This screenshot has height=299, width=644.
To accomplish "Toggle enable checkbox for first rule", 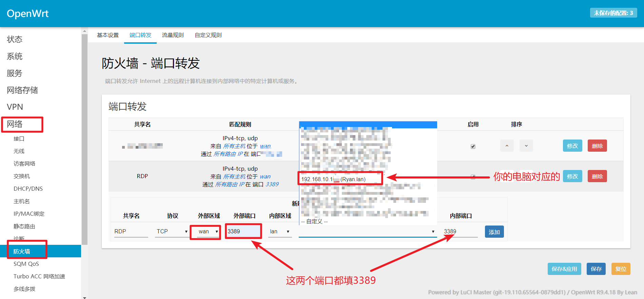I will 473,146.
